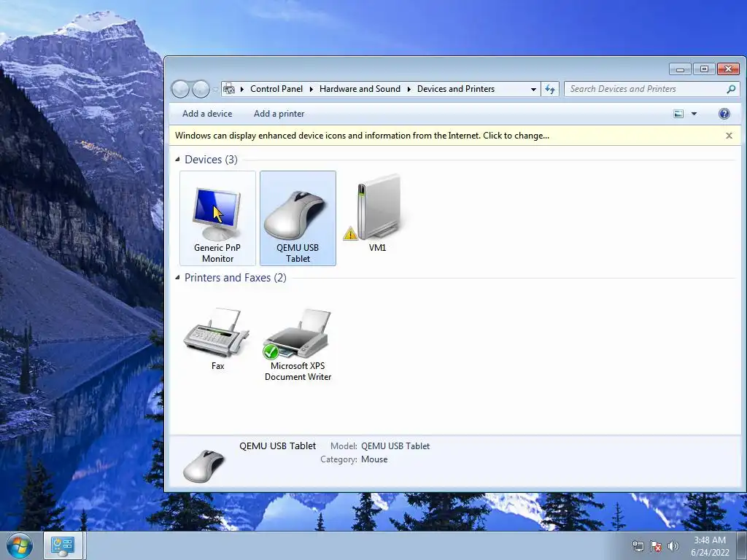The width and height of the screenshot is (747, 560).
Task: Click the change view icon in toolbar
Action: 678,114
